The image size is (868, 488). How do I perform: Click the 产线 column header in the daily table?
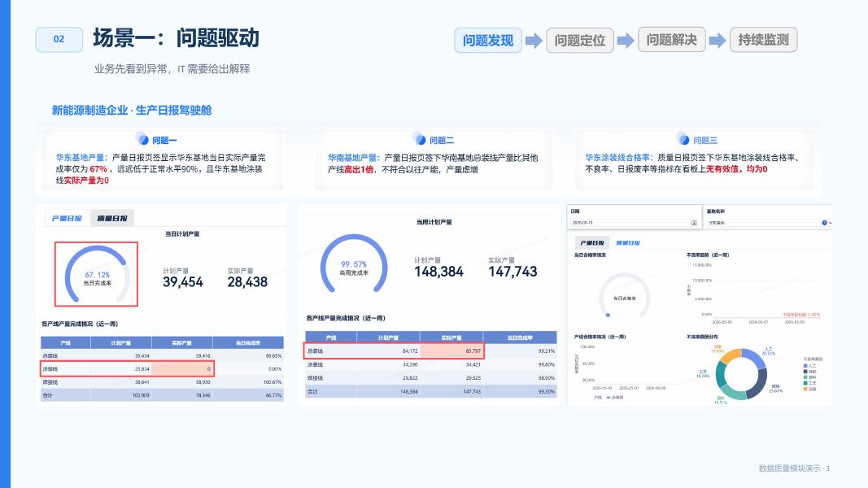point(65,343)
